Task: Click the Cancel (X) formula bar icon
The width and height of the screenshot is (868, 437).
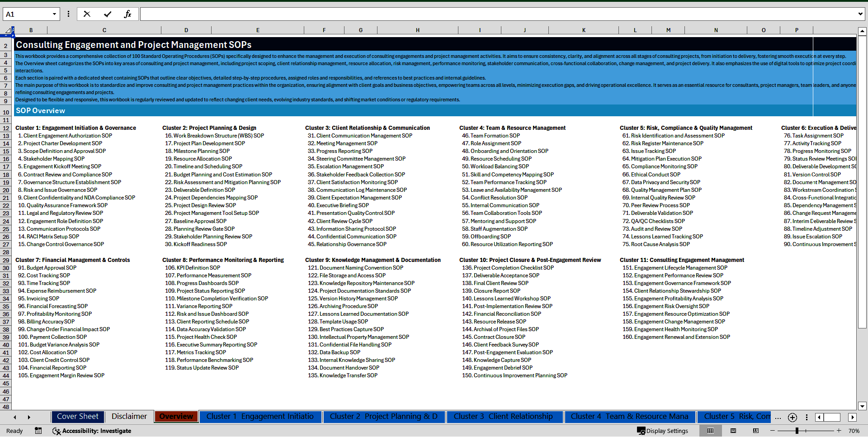Action: pyautogui.click(x=87, y=14)
